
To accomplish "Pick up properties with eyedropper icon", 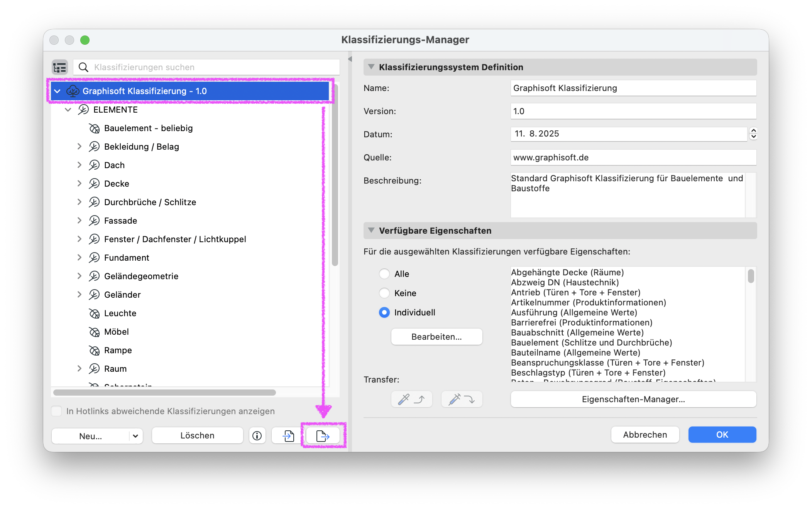I will click(x=411, y=399).
